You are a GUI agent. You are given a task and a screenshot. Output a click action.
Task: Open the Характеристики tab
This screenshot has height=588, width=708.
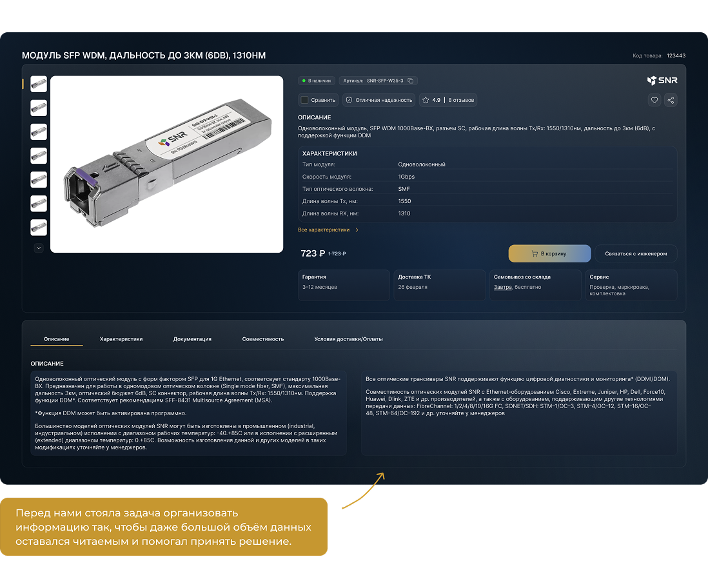121,339
